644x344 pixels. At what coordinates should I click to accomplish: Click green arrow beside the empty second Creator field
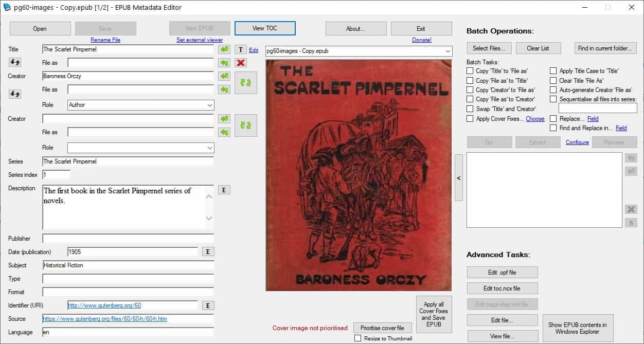click(x=224, y=119)
